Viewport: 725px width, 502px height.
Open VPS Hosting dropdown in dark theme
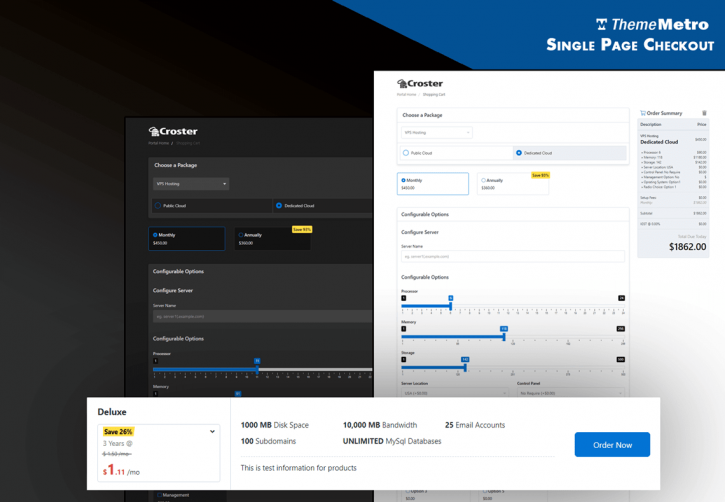pos(190,184)
